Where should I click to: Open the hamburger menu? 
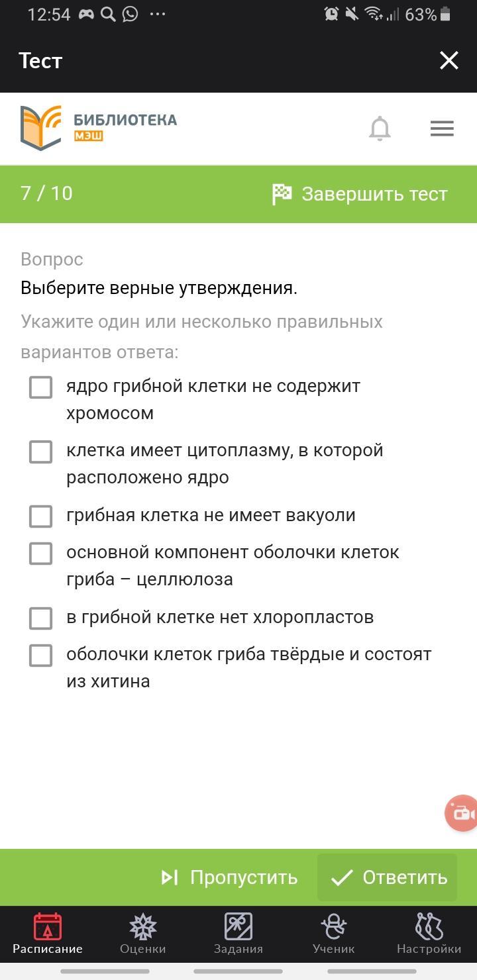[x=442, y=128]
